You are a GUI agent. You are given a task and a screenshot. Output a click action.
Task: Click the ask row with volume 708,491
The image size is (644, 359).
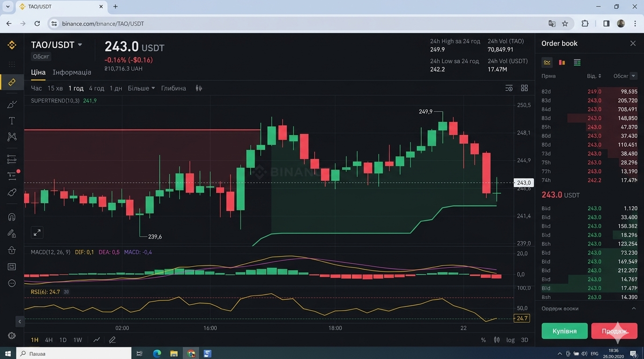[589, 109]
